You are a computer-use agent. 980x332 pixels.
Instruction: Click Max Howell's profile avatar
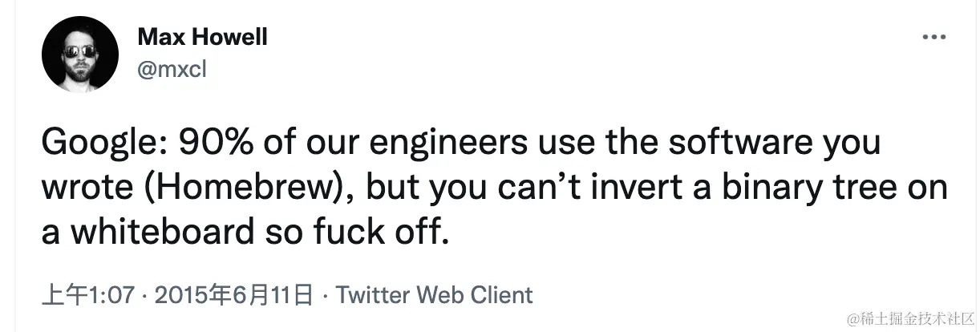click(x=80, y=55)
